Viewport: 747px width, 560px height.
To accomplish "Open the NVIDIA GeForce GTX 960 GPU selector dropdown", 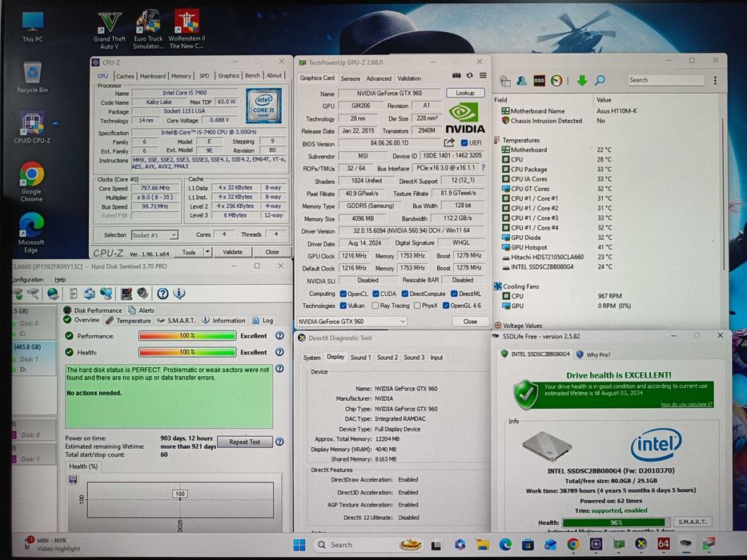I will point(351,322).
